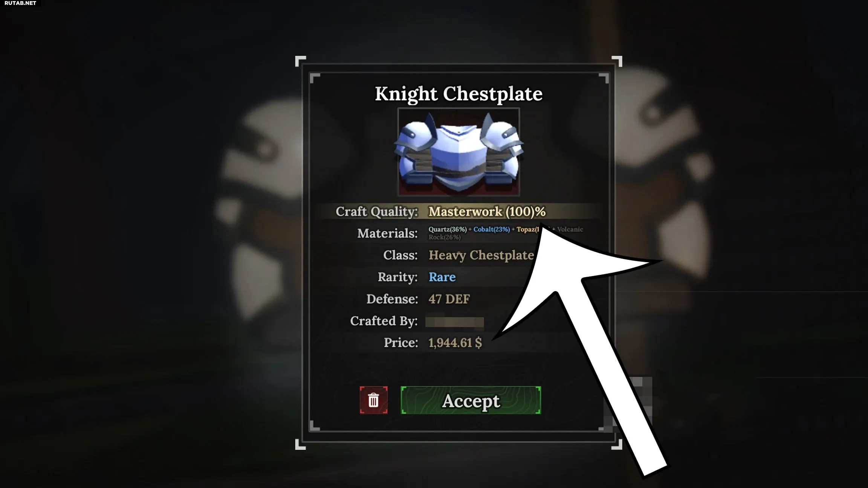Click the Heavy Chestplate class value
Viewport: 868px width, 488px height.
tap(481, 255)
